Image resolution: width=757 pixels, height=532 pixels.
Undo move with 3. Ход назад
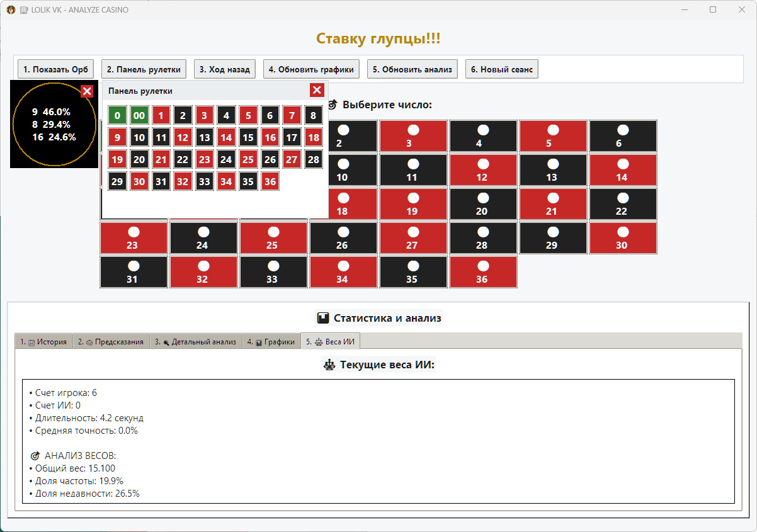(x=225, y=69)
